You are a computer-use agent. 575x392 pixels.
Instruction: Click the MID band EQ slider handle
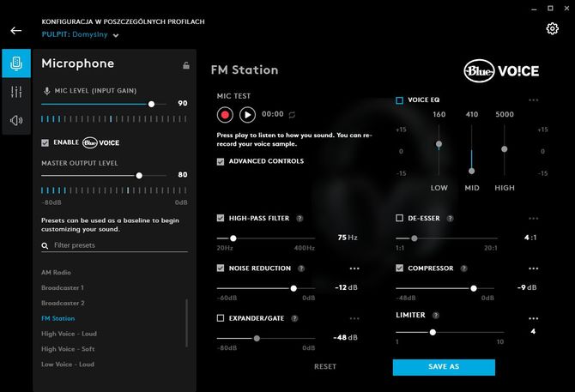click(472, 171)
